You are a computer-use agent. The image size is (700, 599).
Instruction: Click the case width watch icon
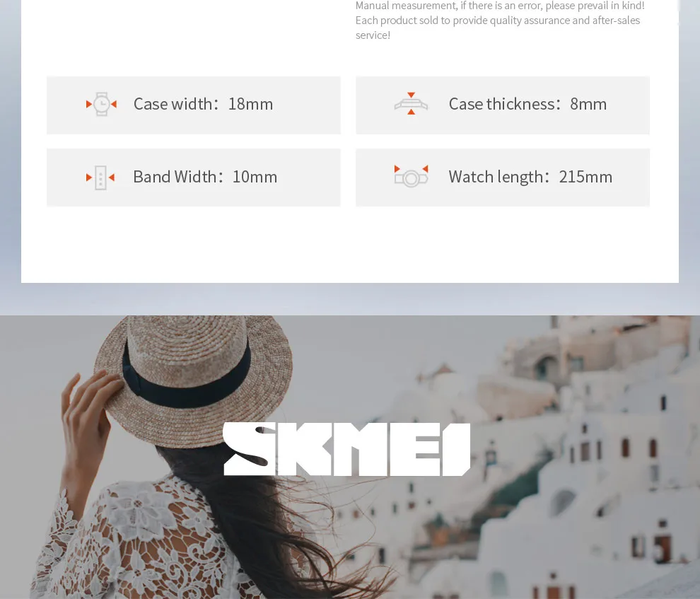[x=102, y=104]
